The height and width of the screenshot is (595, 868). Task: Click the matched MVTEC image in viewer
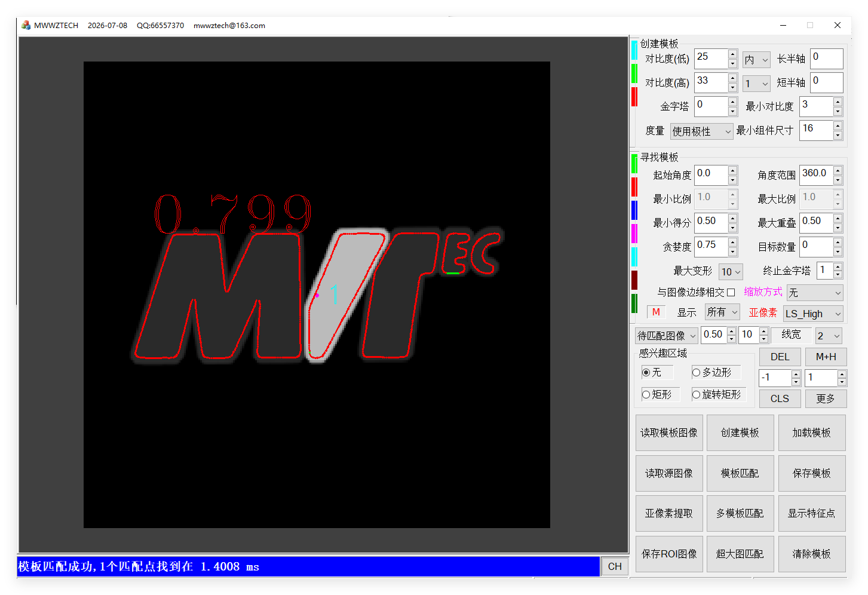(x=317, y=295)
